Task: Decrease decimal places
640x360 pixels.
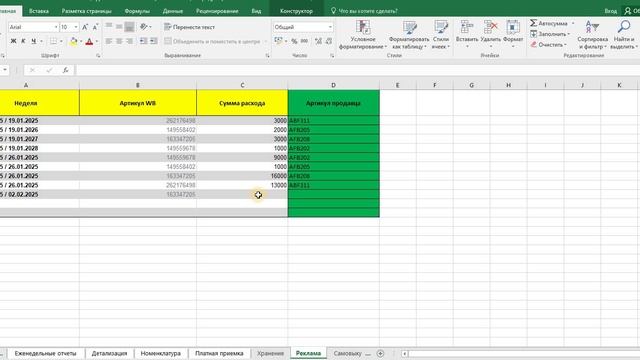Action: click(x=329, y=41)
